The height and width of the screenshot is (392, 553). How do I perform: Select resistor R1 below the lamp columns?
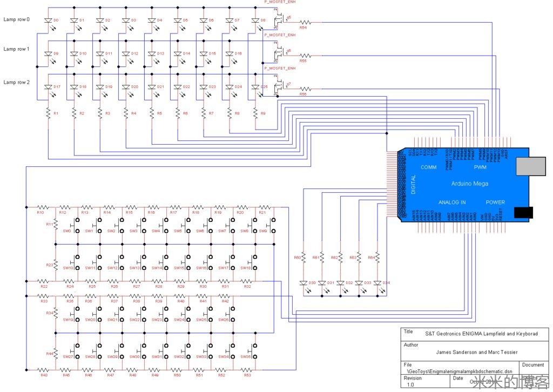[x=48, y=113]
